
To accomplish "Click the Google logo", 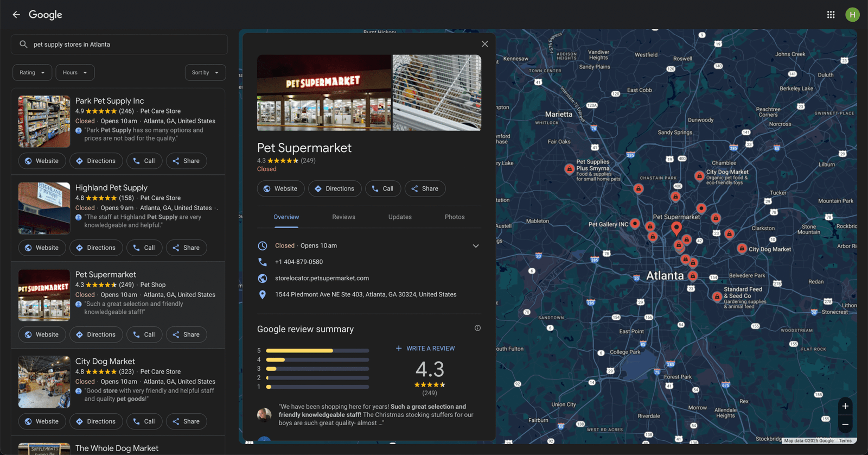I will coord(46,15).
